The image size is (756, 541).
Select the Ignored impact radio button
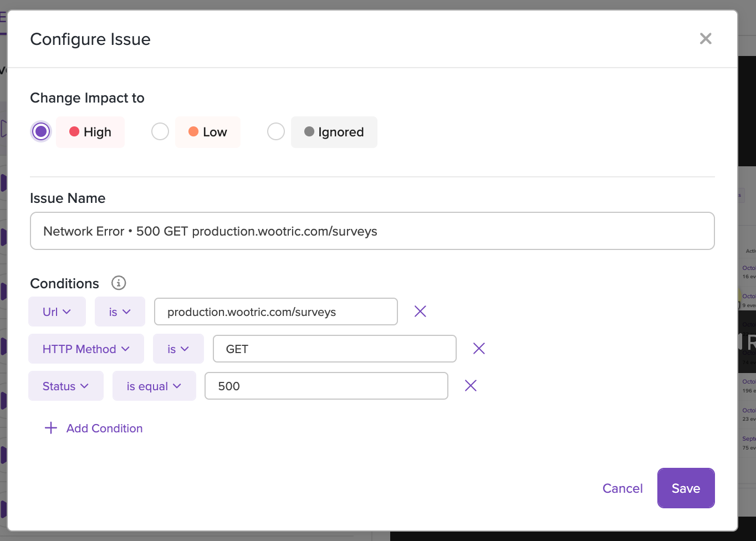coord(276,131)
